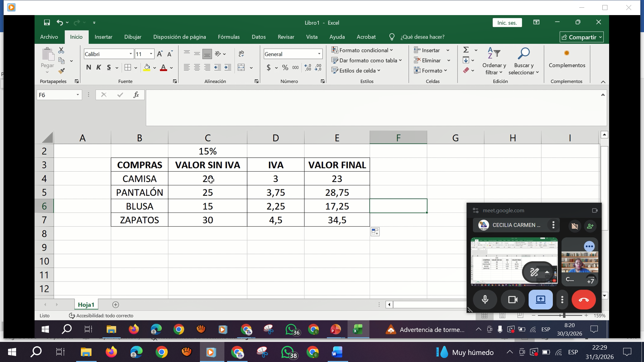
Task: Toggle bold formatting with N button
Action: tap(89, 67)
